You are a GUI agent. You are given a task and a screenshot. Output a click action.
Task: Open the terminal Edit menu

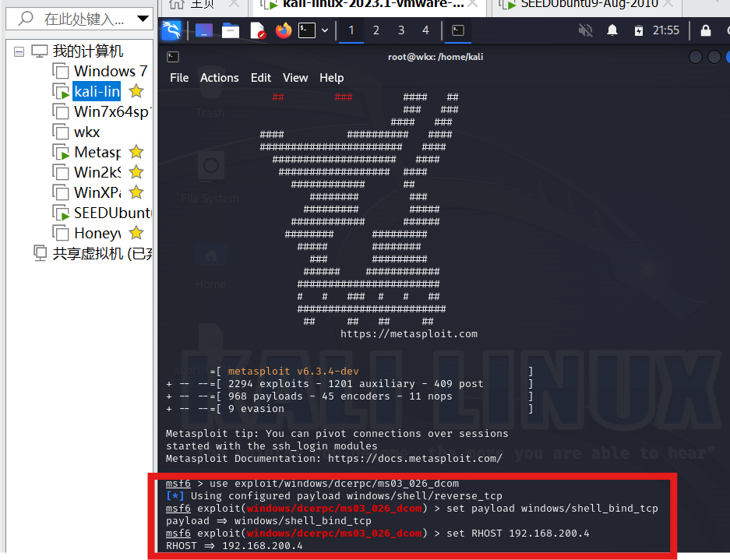click(261, 78)
